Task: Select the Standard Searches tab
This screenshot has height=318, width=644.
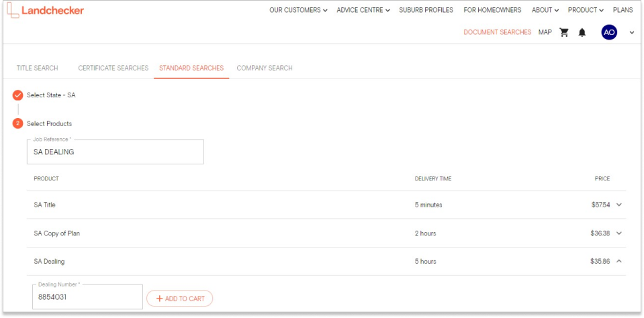Action: (191, 68)
